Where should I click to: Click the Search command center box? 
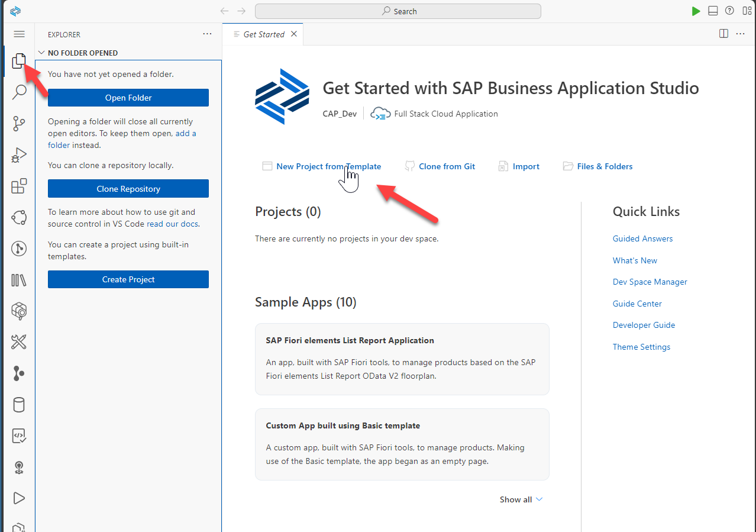coord(398,11)
